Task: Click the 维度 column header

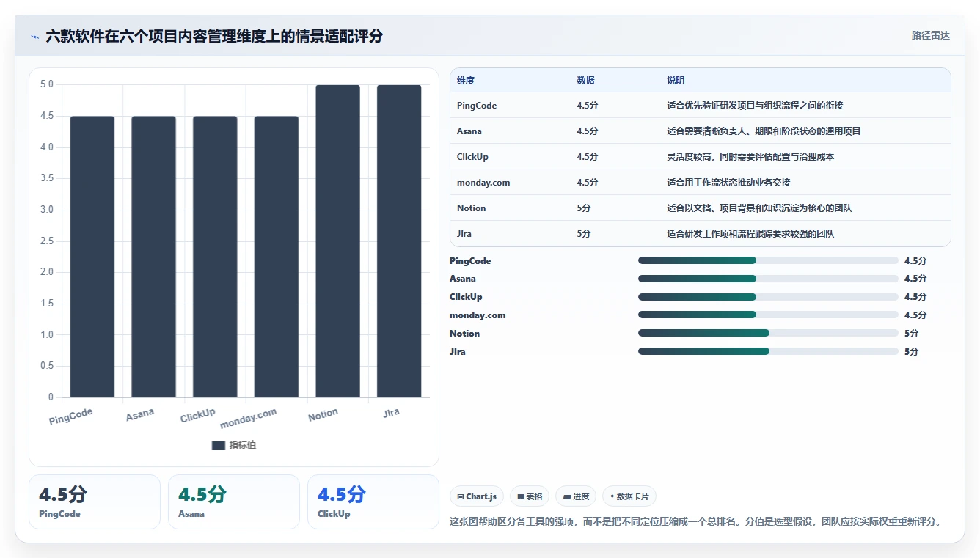Action: point(466,81)
